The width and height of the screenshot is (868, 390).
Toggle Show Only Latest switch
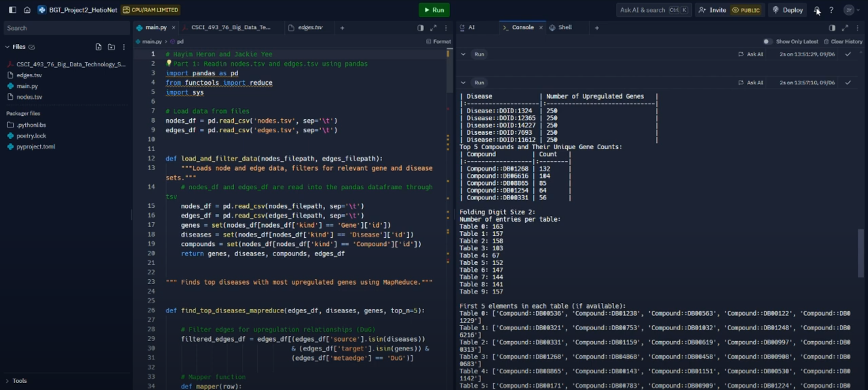tap(767, 42)
